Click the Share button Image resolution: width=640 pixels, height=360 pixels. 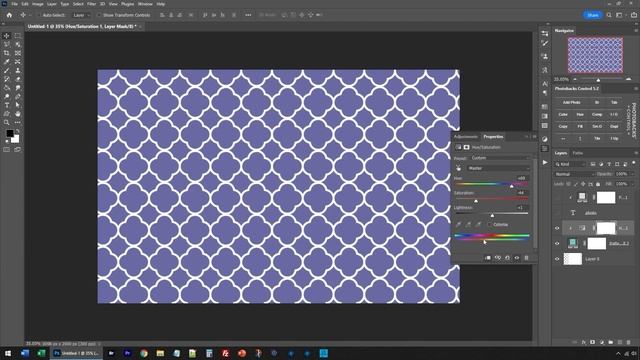click(593, 15)
